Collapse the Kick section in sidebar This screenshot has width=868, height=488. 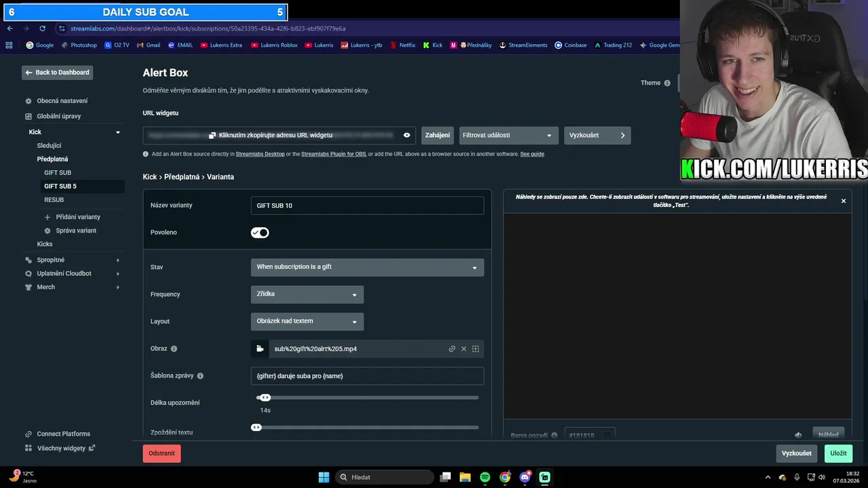click(x=118, y=132)
